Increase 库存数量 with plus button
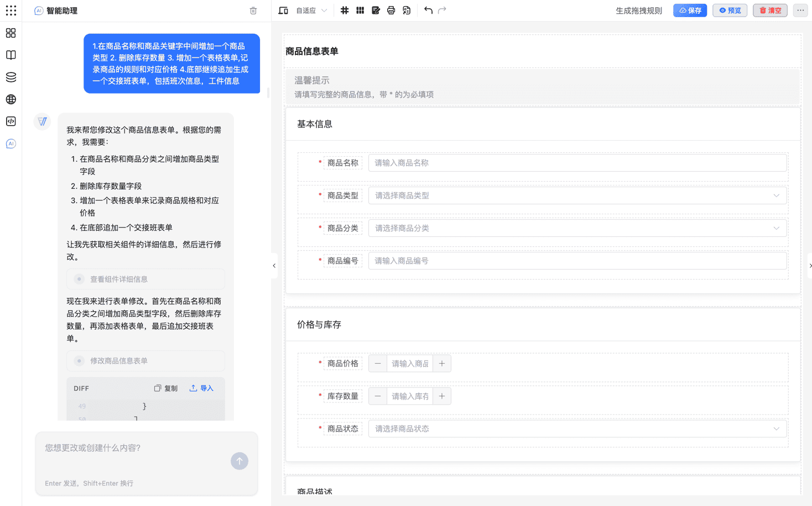The width and height of the screenshot is (812, 506). (442, 396)
